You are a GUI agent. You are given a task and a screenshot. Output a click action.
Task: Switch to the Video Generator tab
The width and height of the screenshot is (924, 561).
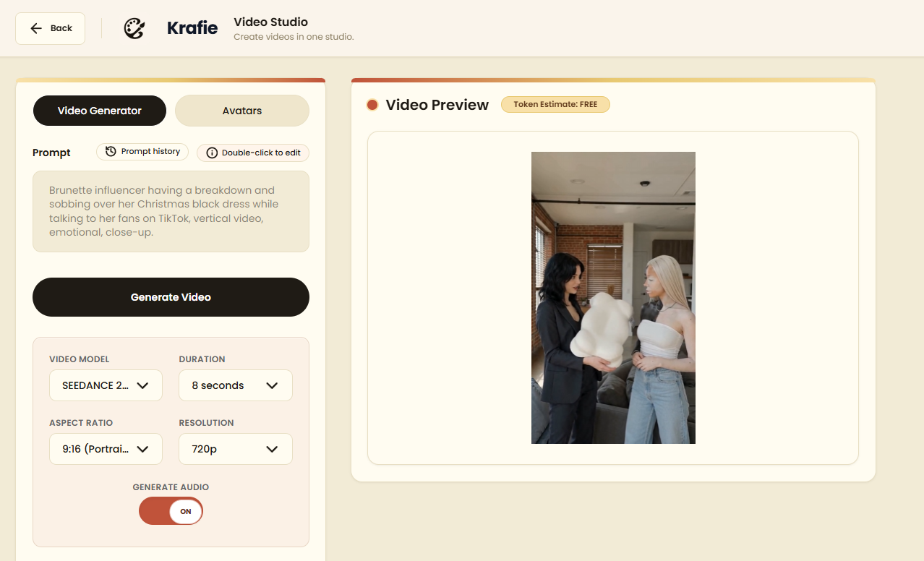100,111
